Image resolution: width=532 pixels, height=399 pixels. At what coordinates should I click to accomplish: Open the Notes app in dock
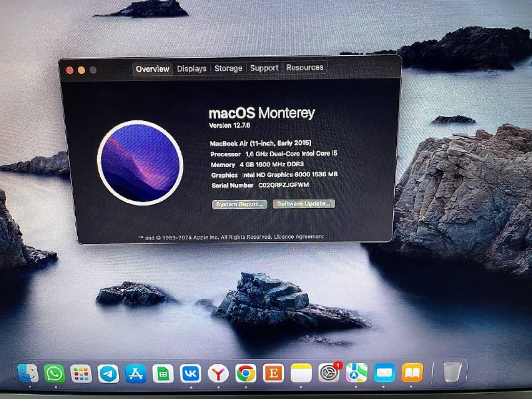click(x=301, y=374)
